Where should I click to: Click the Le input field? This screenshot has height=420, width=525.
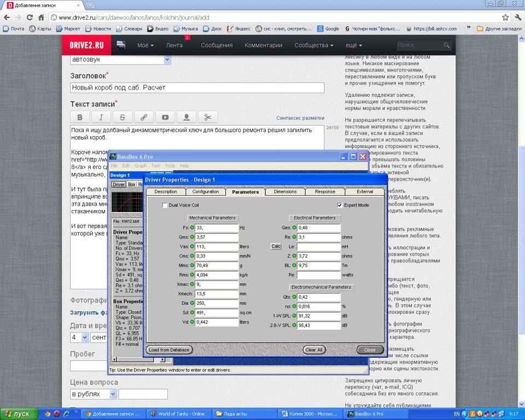(318, 247)
